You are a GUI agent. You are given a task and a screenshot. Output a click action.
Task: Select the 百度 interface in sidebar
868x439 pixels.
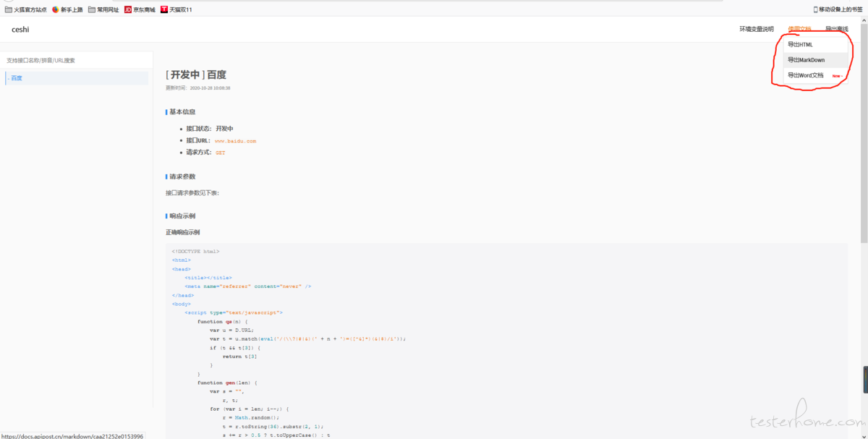pyautogui.click(x=76, y=78)
